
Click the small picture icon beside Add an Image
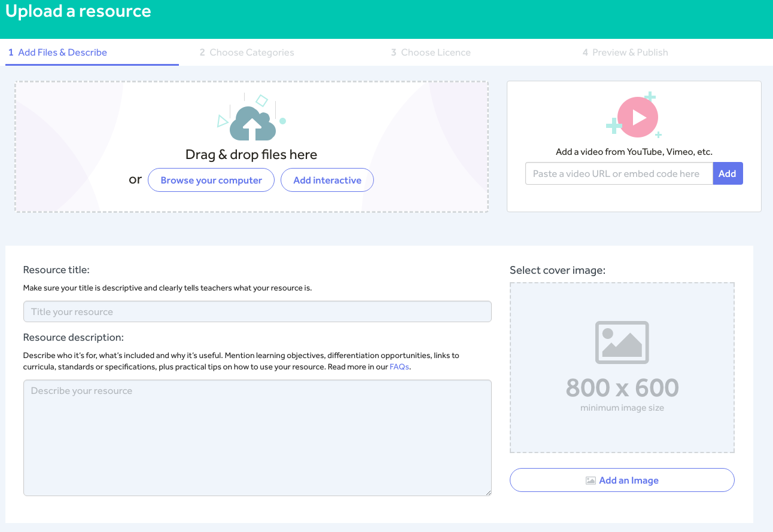coord(591,481)
